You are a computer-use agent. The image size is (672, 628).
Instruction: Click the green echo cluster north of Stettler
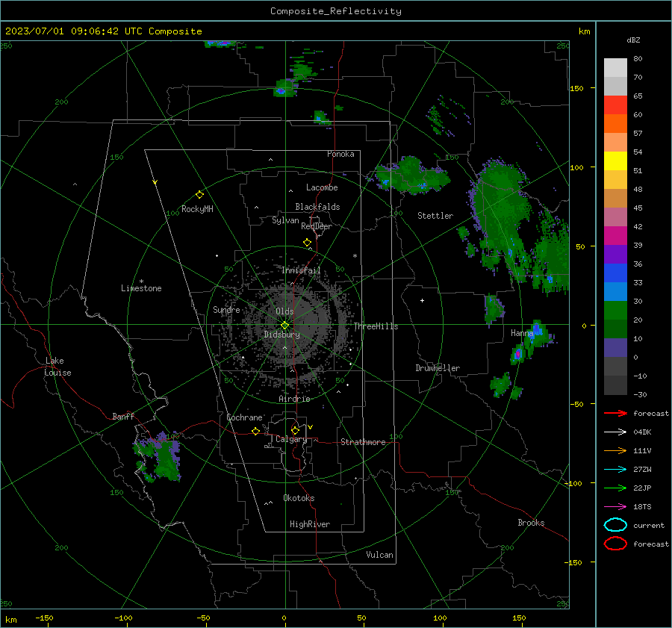pyautogui.click(x=411, y=175)
